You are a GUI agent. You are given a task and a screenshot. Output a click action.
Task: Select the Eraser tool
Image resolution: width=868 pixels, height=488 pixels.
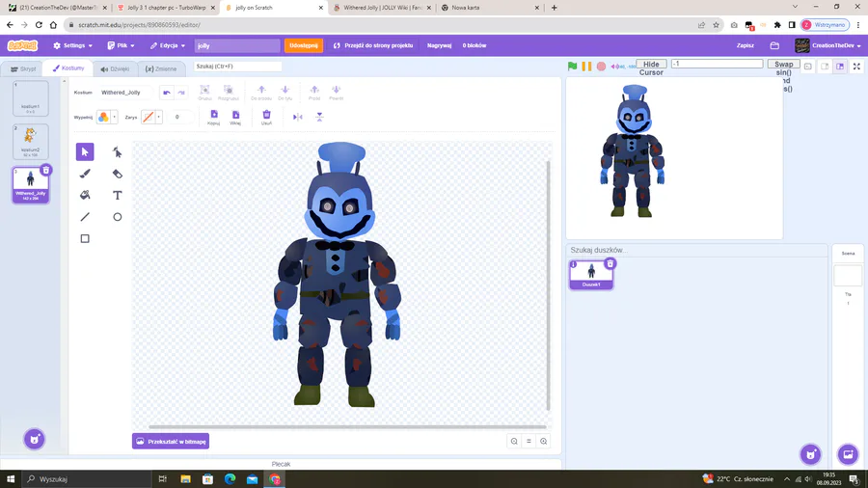coord(118,174)
